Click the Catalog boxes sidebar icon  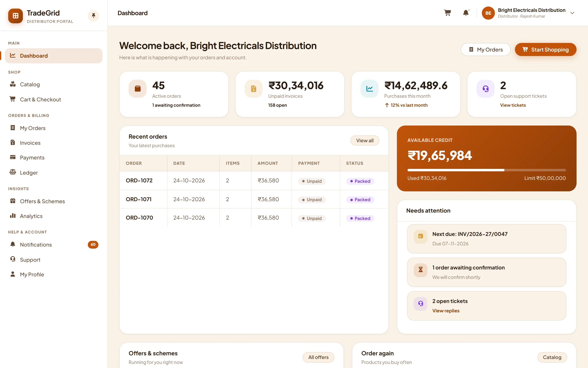click(x=13, y=84)
